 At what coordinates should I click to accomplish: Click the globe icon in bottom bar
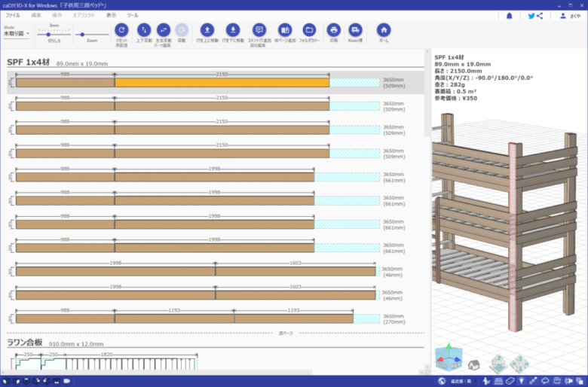(442, 382)
